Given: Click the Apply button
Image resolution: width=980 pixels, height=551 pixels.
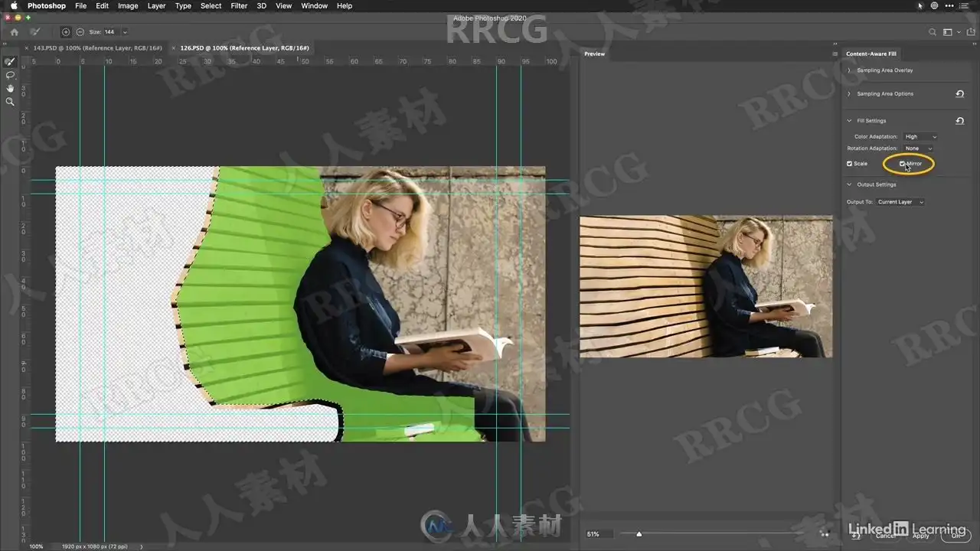Looking at the screenshot, I should (x=921, y=536).
